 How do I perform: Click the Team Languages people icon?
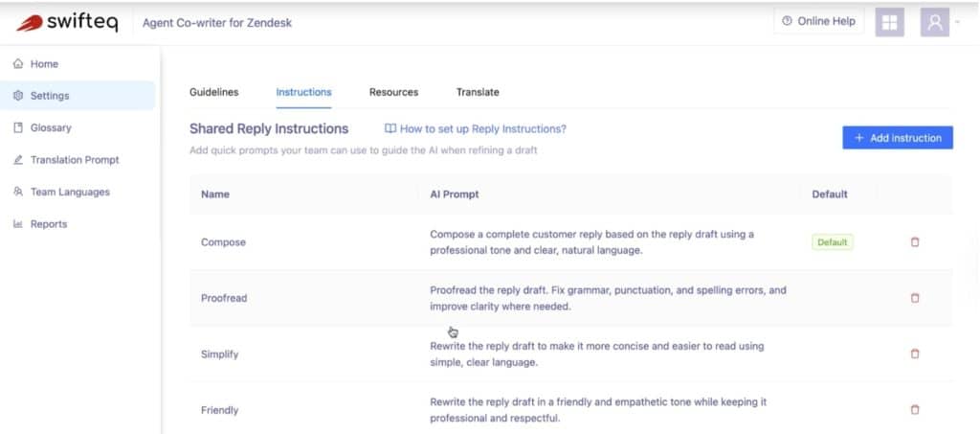tap(18, 192)
